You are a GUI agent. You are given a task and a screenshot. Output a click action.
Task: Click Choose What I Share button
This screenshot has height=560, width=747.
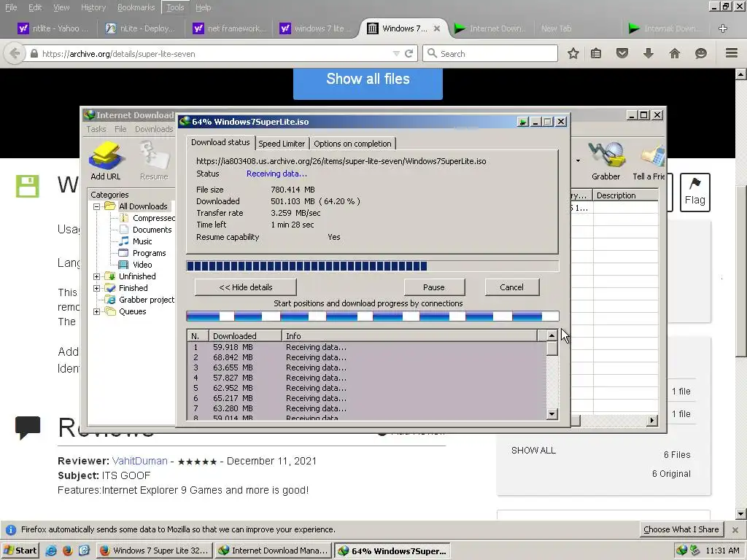(681, 529)
